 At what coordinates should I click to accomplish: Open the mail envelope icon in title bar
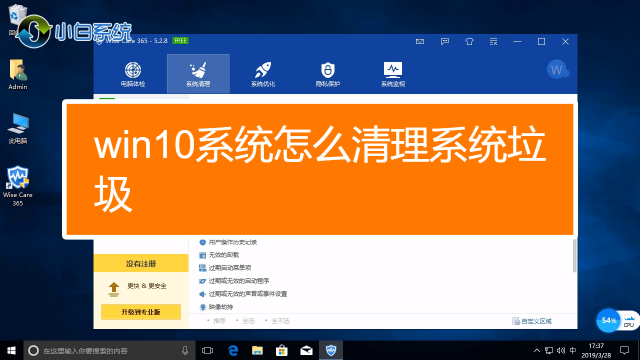click(420, 42)
